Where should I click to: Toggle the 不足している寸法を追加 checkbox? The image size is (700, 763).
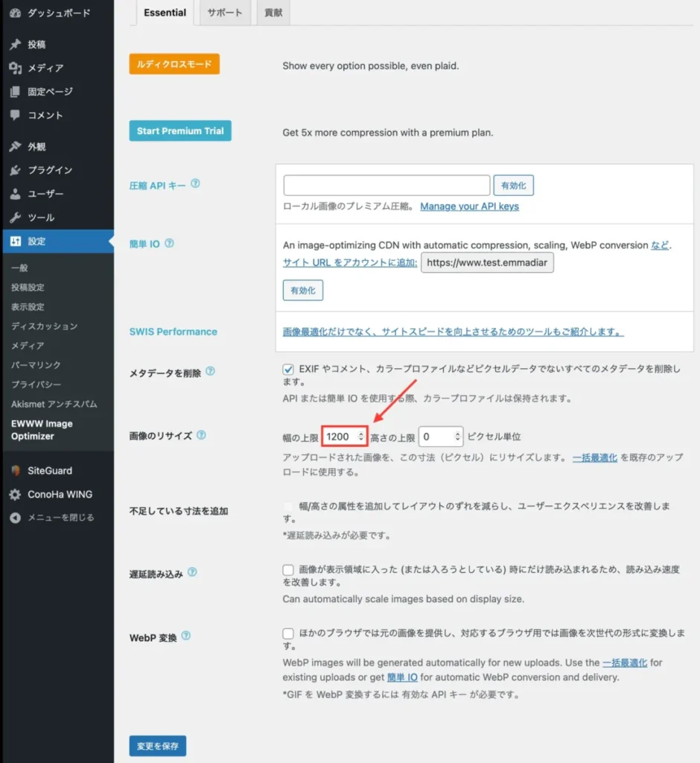(288, 506)
